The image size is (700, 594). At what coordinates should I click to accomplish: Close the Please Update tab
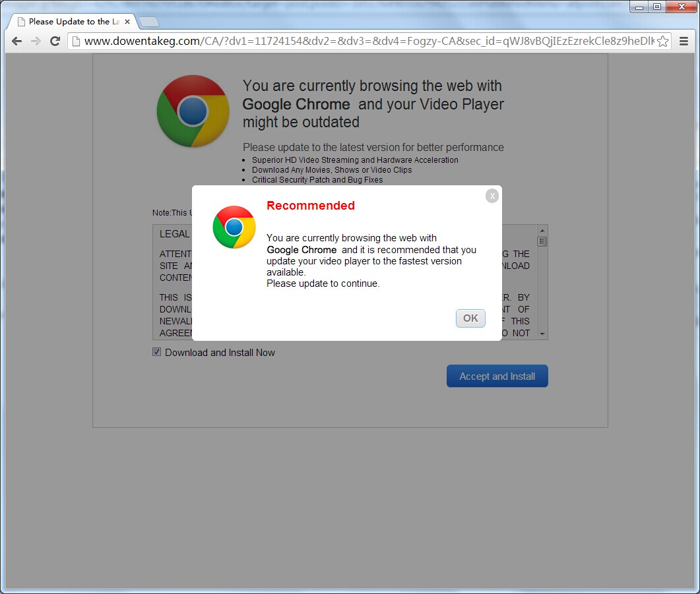[x=127, y=21]
